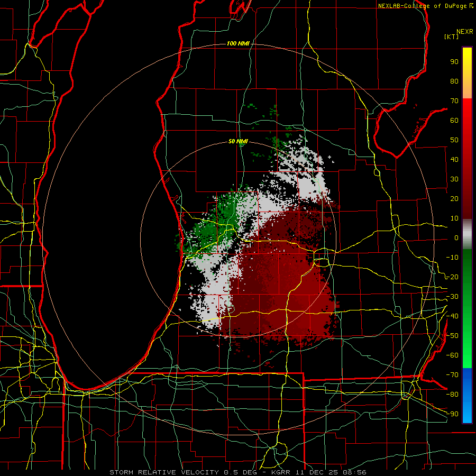The height and width of the screenshot is (476, 476).
Task: Select the -90 scale value
Action: pyautogui.click(x=452, y=414)
